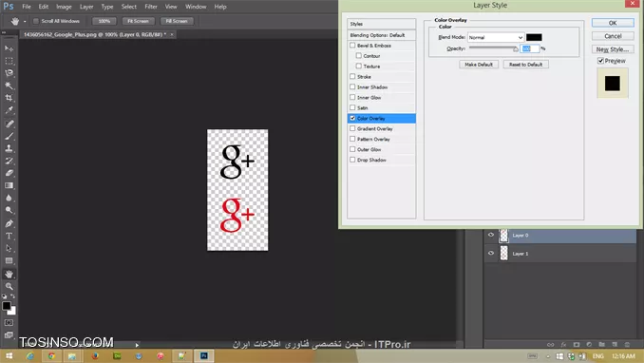Check Scroll All Windows option

[x=36, y=21]
